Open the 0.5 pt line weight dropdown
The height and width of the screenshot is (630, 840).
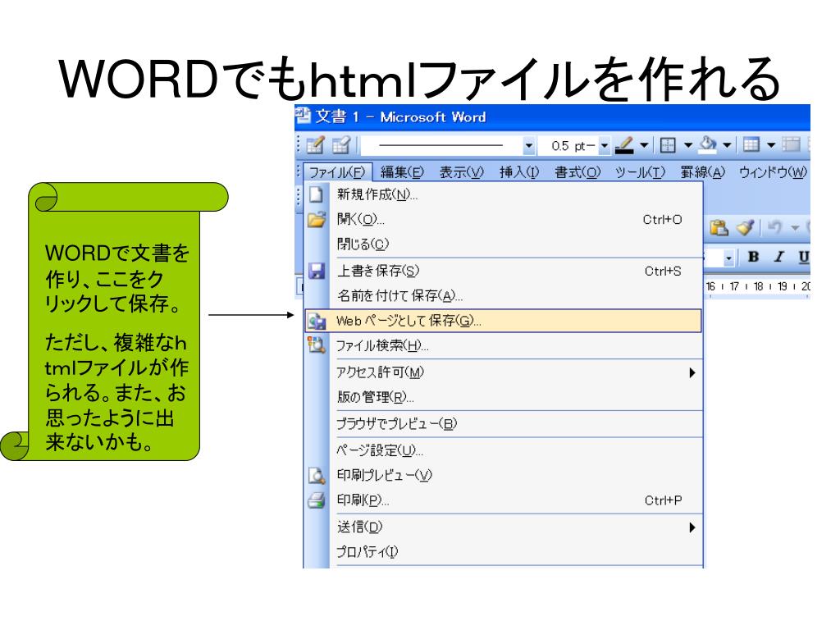605,146
